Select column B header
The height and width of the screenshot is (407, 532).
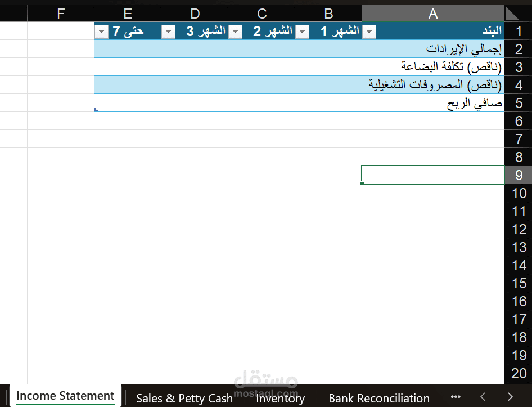point(328,14)
